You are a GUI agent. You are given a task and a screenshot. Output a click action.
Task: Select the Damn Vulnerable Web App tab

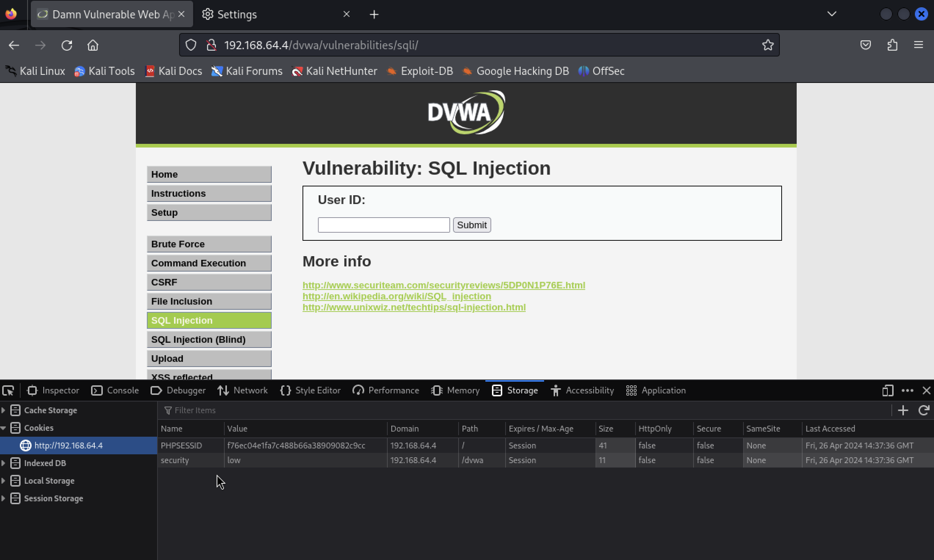pos(112,14)
